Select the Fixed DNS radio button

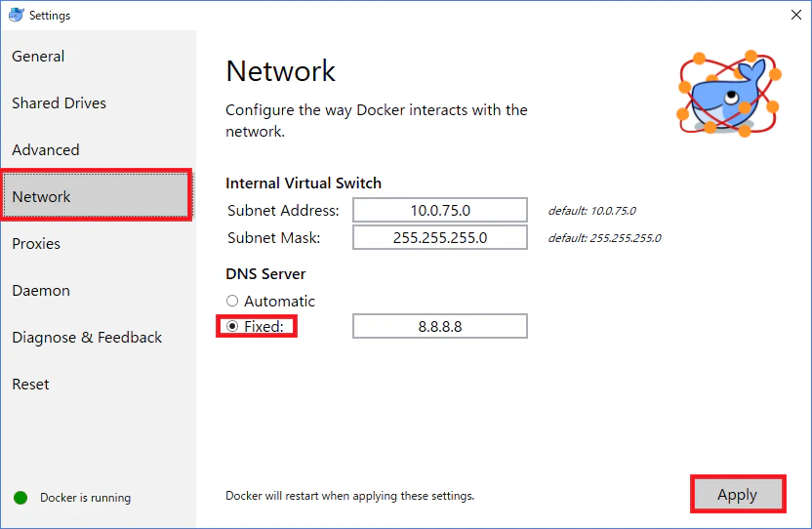232,326
